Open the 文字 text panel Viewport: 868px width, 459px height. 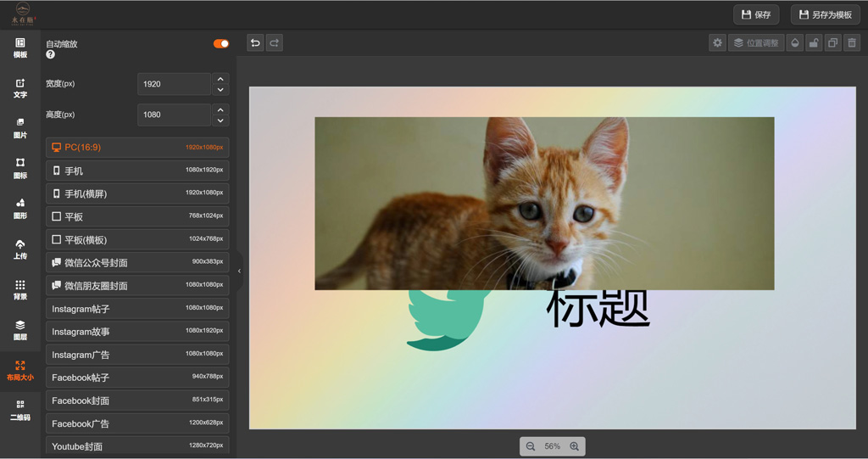pyautogui.click(x=20, y=89)
